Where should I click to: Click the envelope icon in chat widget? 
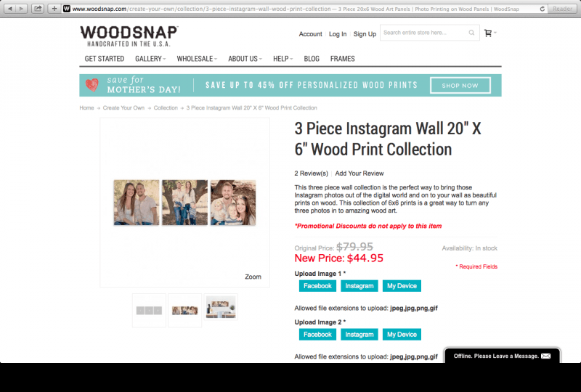tap(546, 356)
